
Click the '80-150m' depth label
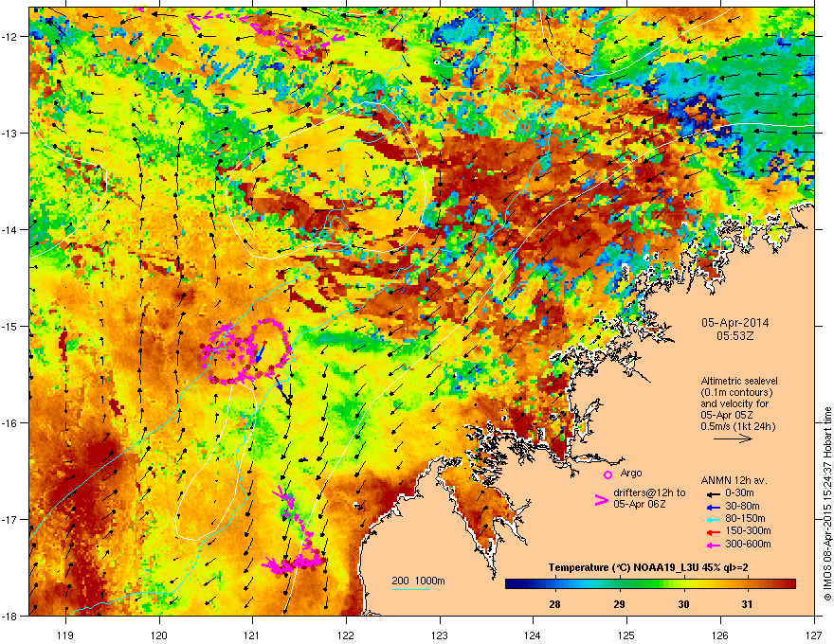(x=745, y=519)
